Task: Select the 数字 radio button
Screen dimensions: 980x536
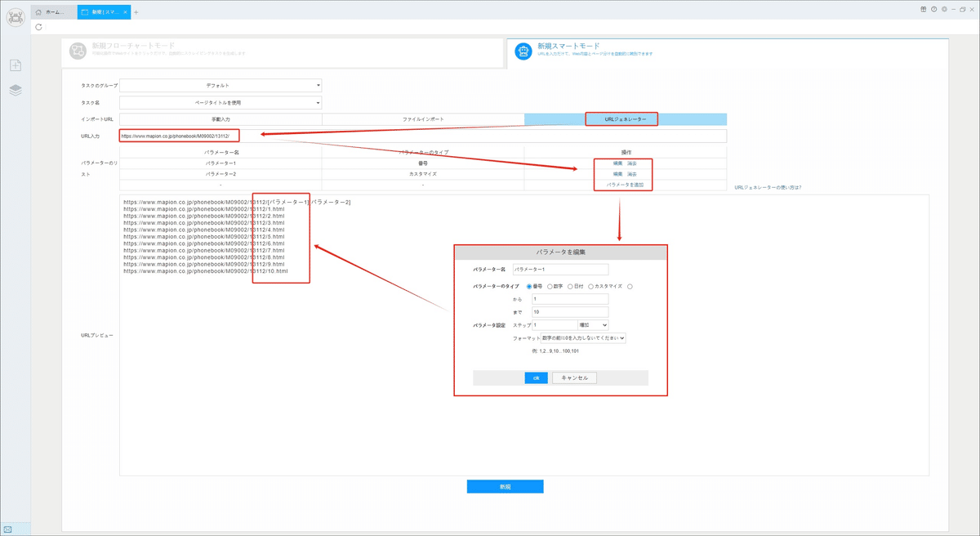Action: click(x=550, y=287)
